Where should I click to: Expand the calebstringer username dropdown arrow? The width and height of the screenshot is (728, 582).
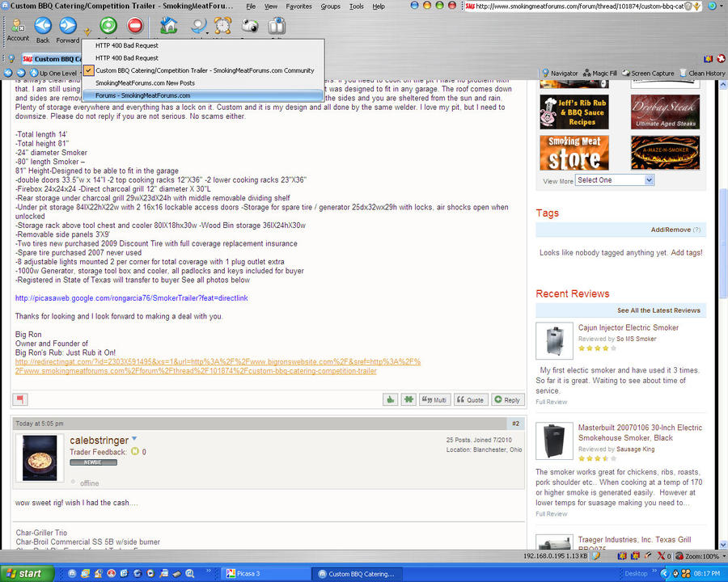pyautogui.click(x=135, y=439)
